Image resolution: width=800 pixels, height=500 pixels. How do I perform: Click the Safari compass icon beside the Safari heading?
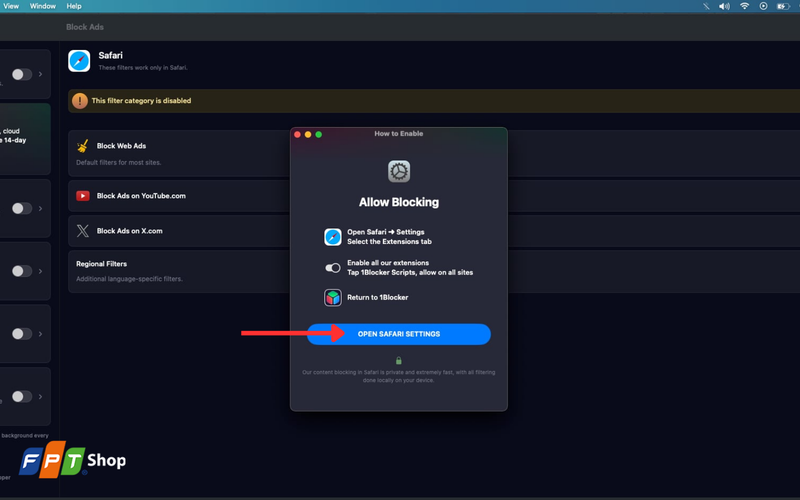pyautogui.click(x=79, y=61)
